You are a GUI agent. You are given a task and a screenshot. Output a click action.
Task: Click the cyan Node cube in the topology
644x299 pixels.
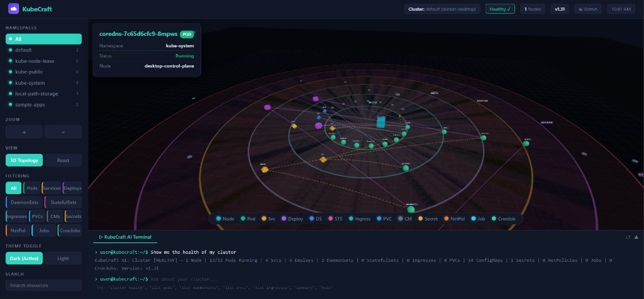pos(380,122)
